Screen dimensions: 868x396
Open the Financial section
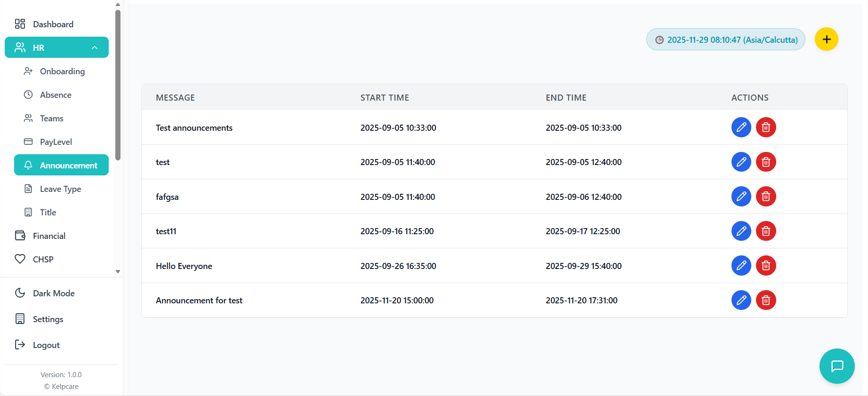click(x=49, y=236)
